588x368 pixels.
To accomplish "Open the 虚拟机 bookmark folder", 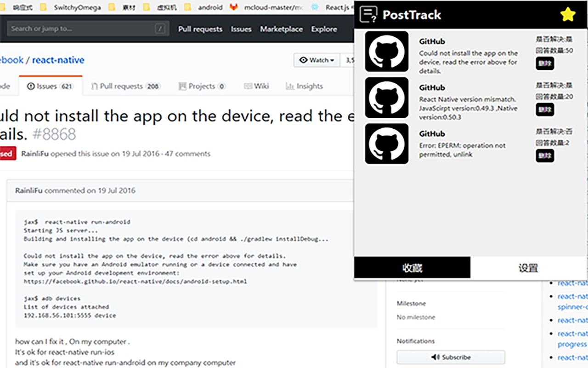I will pos(160,7).
